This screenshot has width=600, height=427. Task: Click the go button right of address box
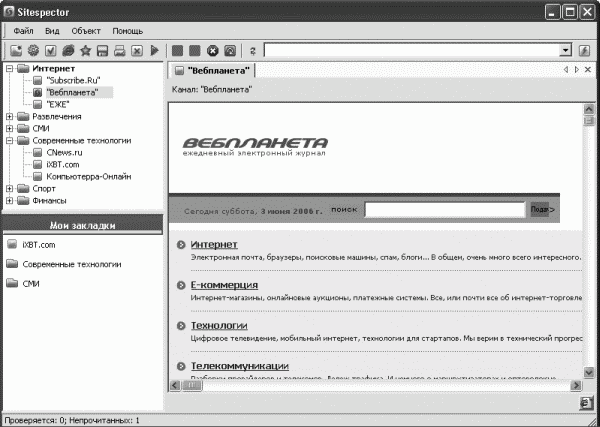584,51
